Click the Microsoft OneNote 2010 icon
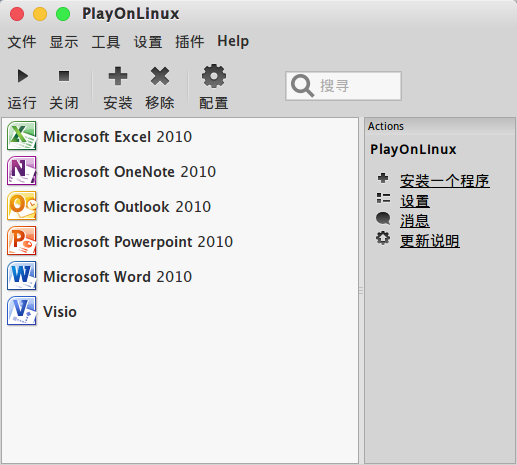This screenshot has height=465, width=517. tap(22, 171)
